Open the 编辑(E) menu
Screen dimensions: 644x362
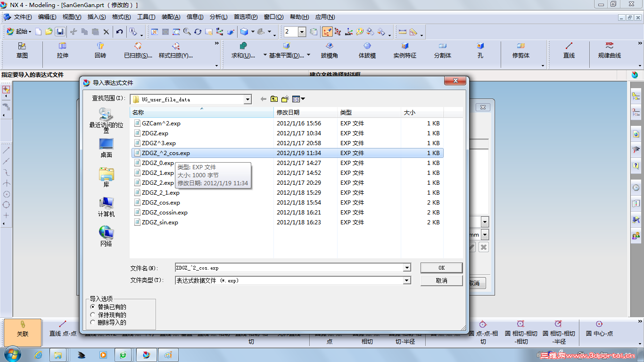pyautogui.click(x=47, y=17)
